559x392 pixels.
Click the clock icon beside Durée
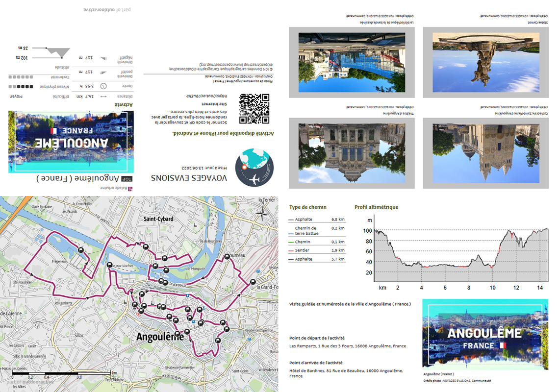coord(103,86)
